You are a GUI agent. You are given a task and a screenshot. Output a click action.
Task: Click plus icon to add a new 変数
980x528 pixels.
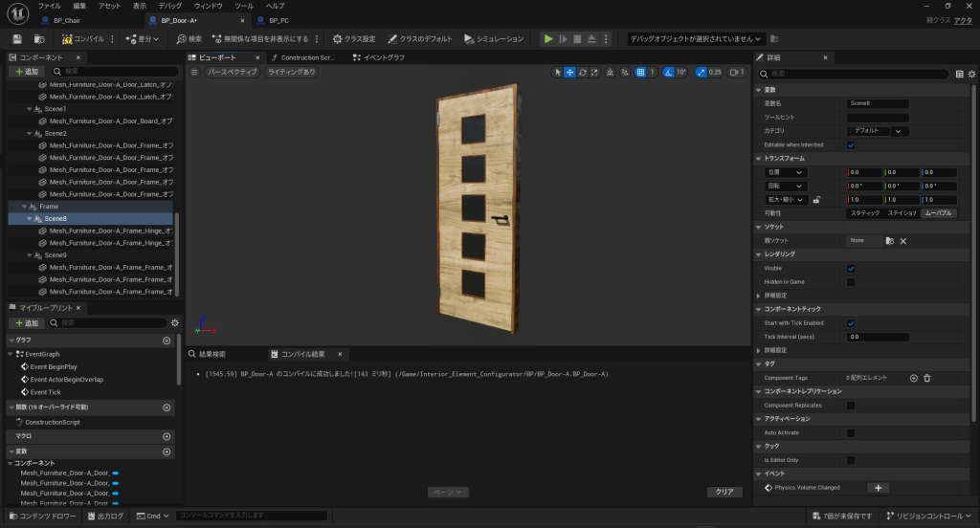pyautogui.click(x=167, y=451)
